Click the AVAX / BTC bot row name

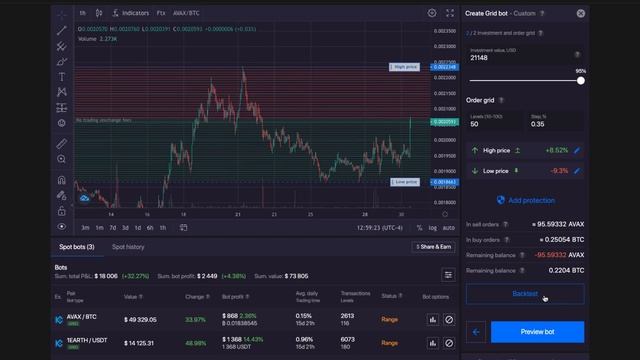click(x=82, y=317)
